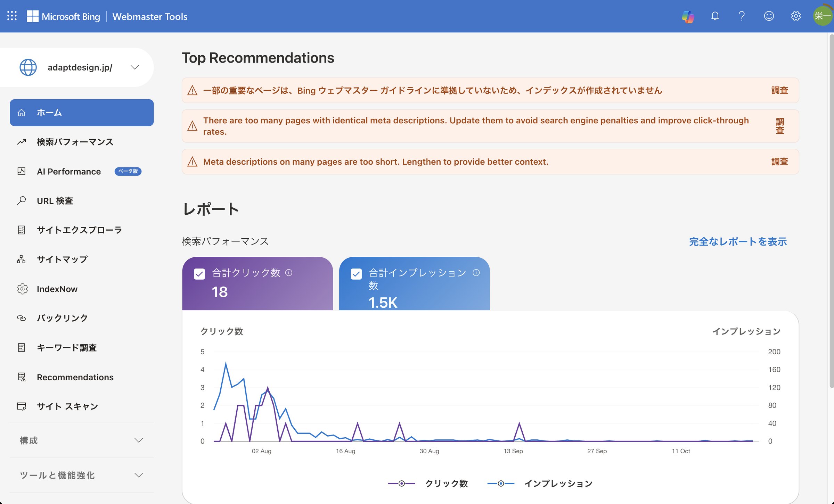Open notifications bell icon
Image resolution: width=834 pixels, height=504 pixels.
point(715,16)
